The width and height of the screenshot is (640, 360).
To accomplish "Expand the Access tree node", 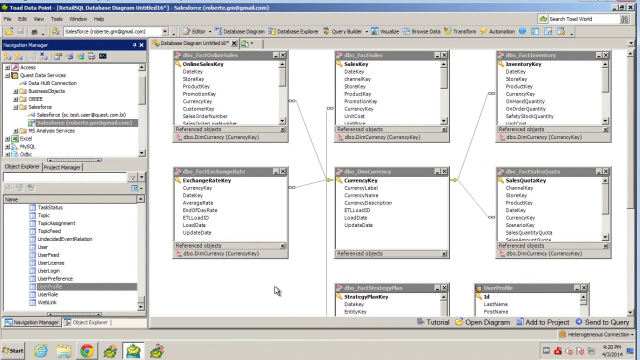I will [7, 67].
